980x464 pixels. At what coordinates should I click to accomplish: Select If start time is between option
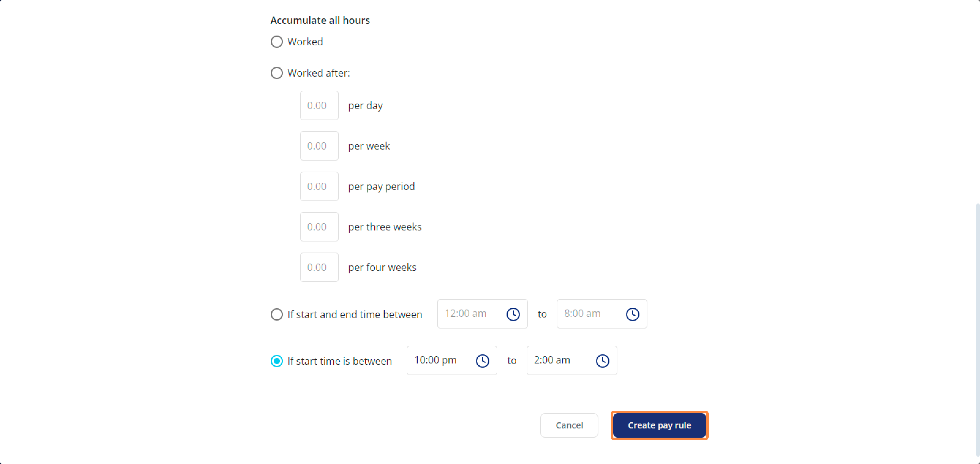[x=277, y=361]
